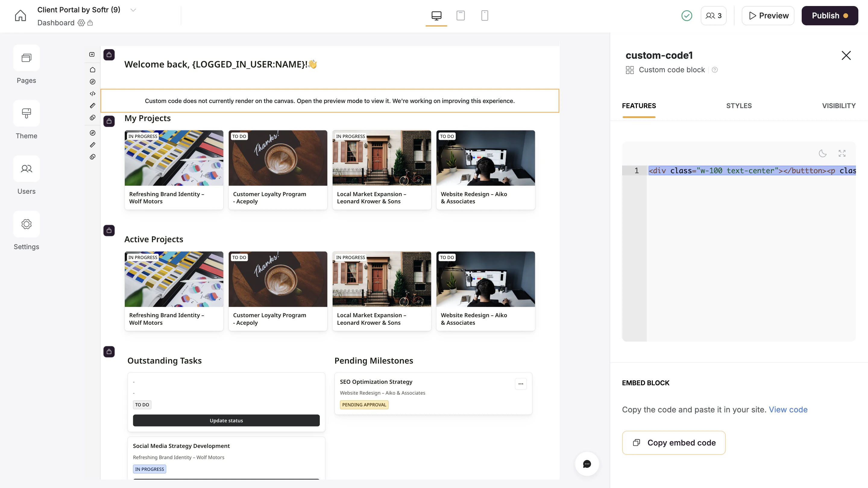This screenshot has height=488, width=868.
Task: Click the home icon in top bar
Action: 20,15
